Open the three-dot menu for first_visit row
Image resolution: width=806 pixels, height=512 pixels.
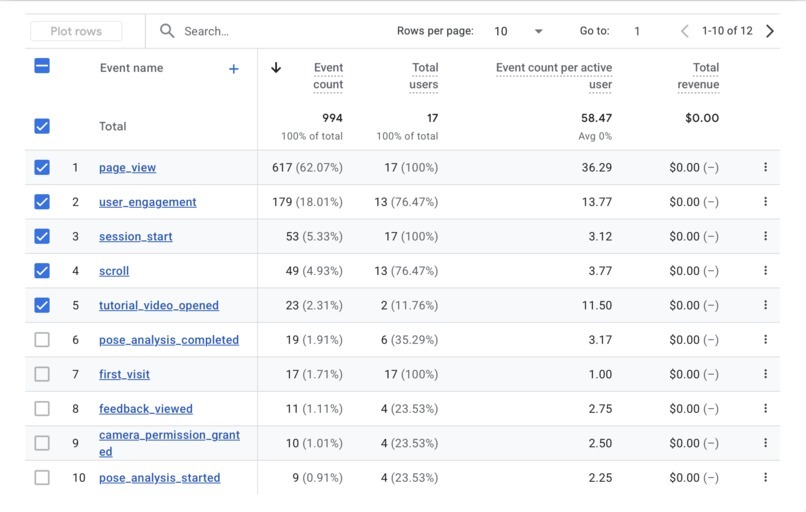(765, 374)
